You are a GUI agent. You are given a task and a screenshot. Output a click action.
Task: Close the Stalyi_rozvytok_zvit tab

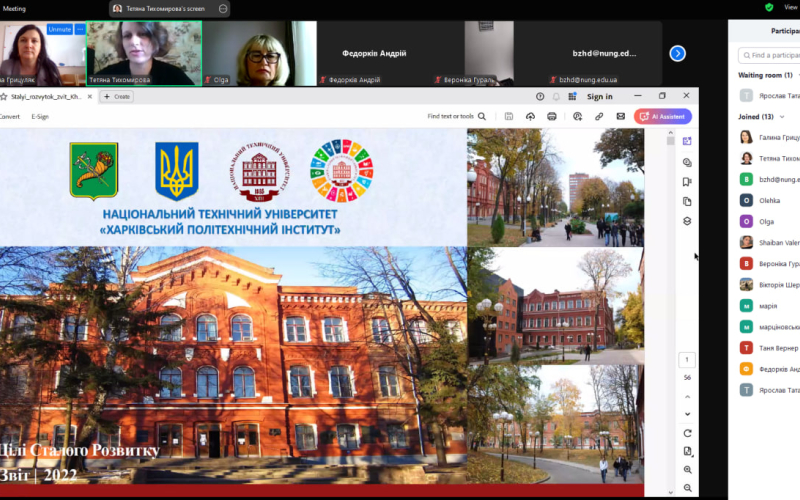[x=90, y=96]
